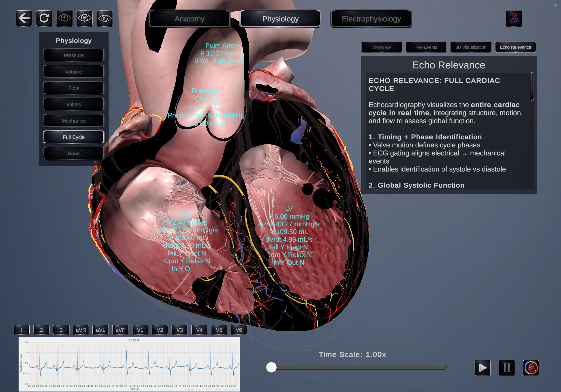The width and height of the screenshot is (561, 392).
Task: Choose ECG lead aVR
Action: click(81, 330)
